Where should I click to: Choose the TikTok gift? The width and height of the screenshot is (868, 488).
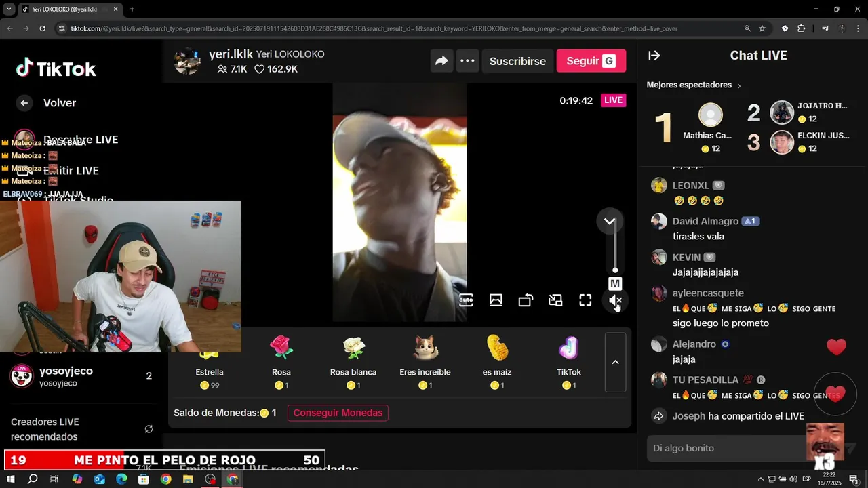(x=569, y=362)
